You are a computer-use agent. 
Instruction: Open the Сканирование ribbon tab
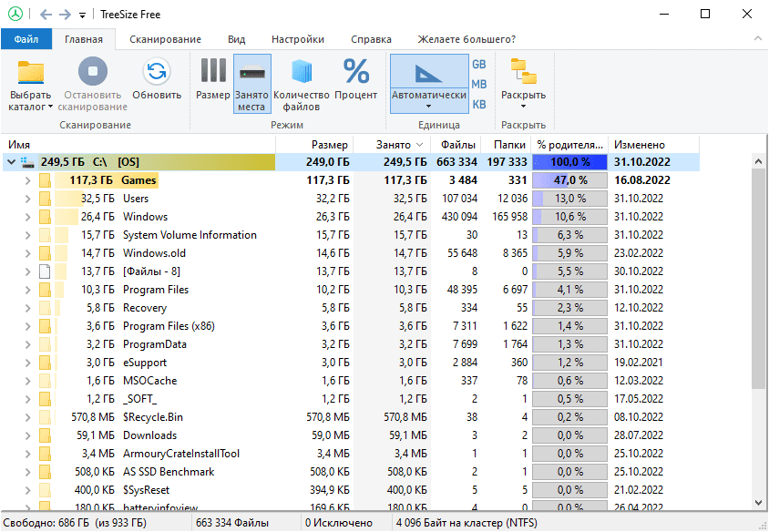[165, 39]
